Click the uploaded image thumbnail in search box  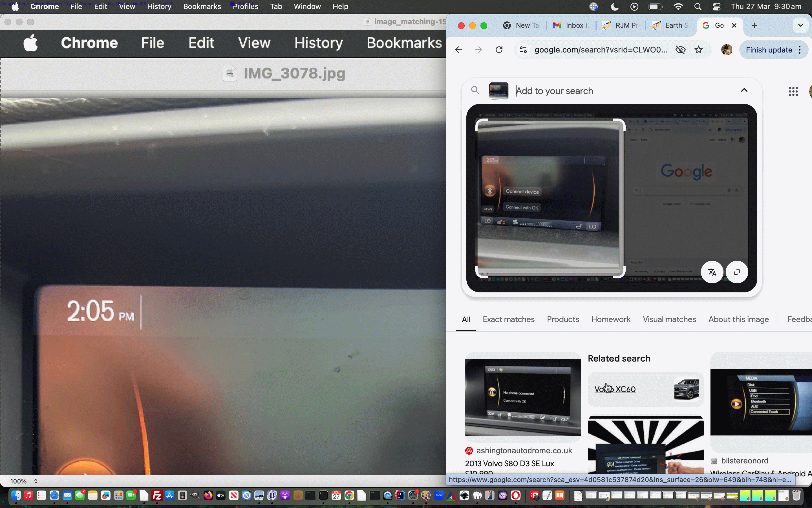pos(498,90)
